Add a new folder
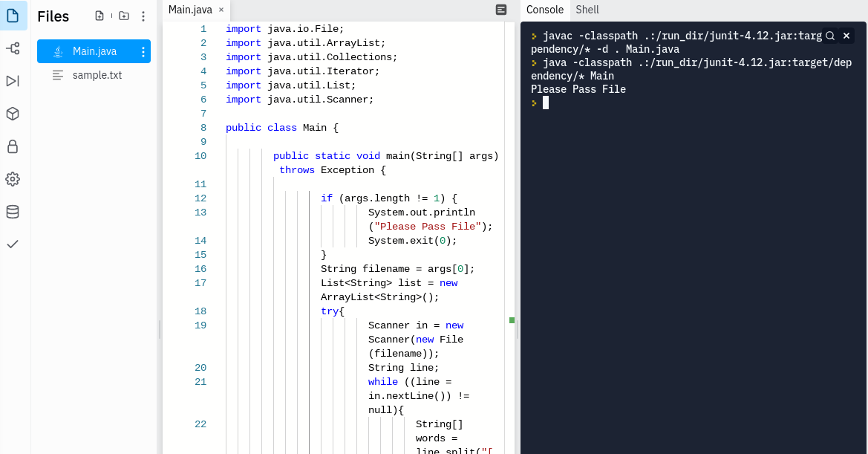This screenshot has width=868, height=454. (124, 16)
